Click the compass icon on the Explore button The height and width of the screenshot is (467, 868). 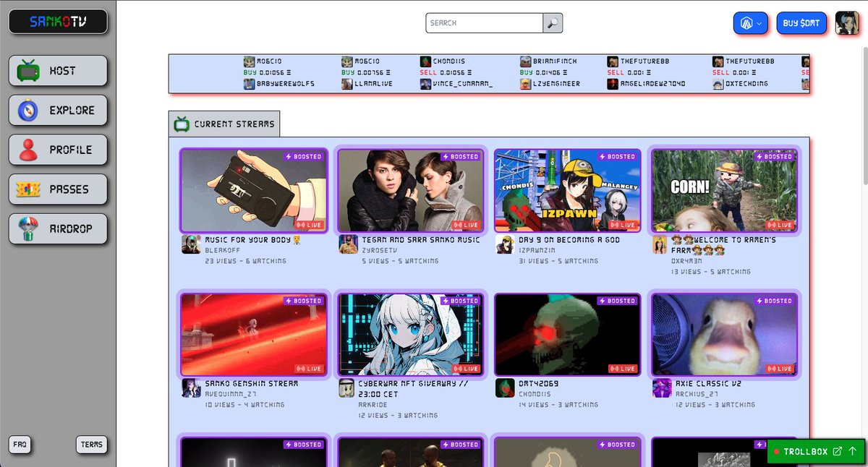(29, 111)
